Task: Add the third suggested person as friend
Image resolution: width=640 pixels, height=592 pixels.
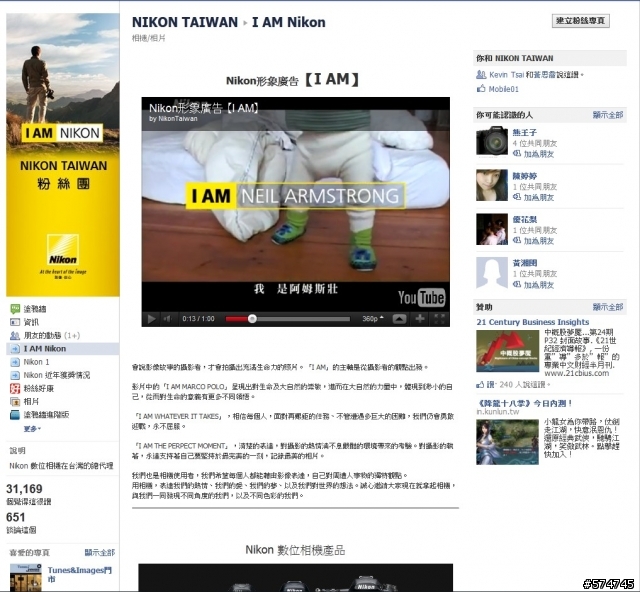Action: pos(538,241)
